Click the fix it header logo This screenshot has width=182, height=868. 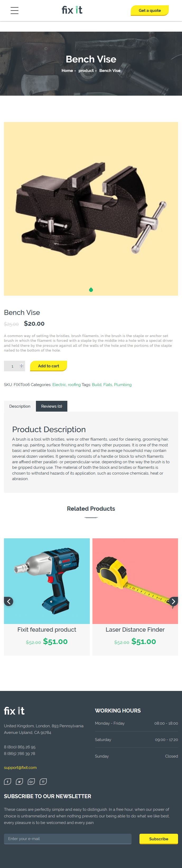(x=72, y=10)
